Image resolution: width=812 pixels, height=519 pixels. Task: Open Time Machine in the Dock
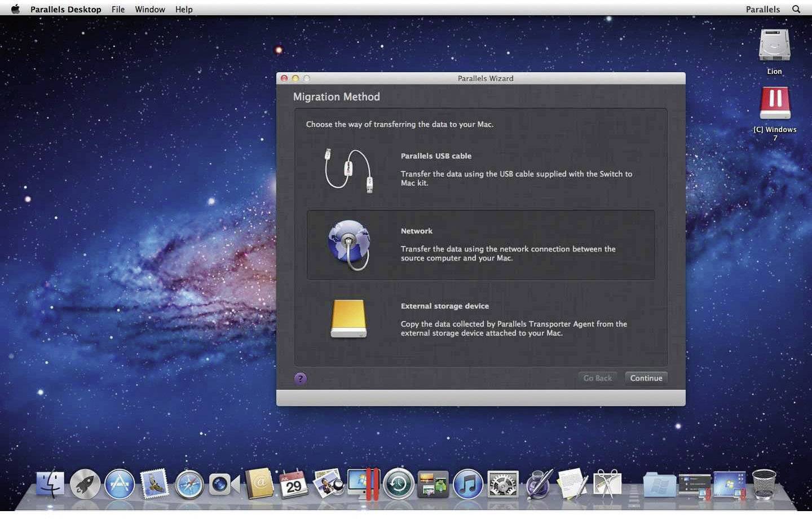coord(398,484)
